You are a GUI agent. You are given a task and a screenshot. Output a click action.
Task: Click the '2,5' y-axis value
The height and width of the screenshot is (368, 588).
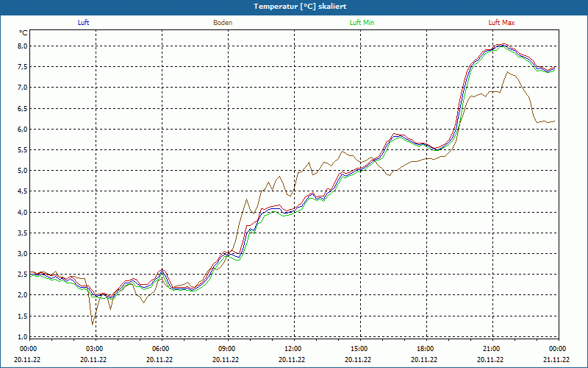point(24,274)
